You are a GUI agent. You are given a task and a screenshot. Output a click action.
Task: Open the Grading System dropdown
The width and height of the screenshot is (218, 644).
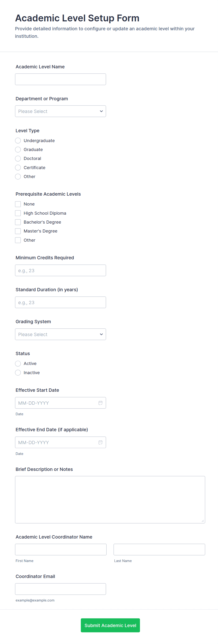pos(60,334)
